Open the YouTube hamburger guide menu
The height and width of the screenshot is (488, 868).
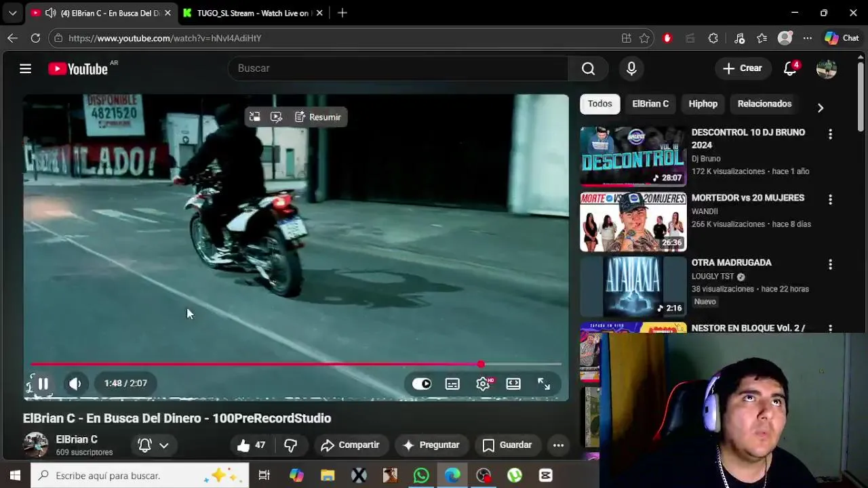pyautogui.click(x=25, y=68)
